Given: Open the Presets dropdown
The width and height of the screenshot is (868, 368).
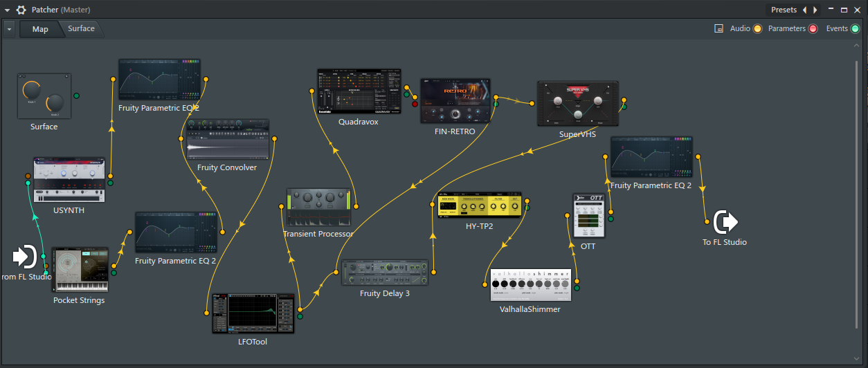Looking at the screenshot, I should (784, 10).
